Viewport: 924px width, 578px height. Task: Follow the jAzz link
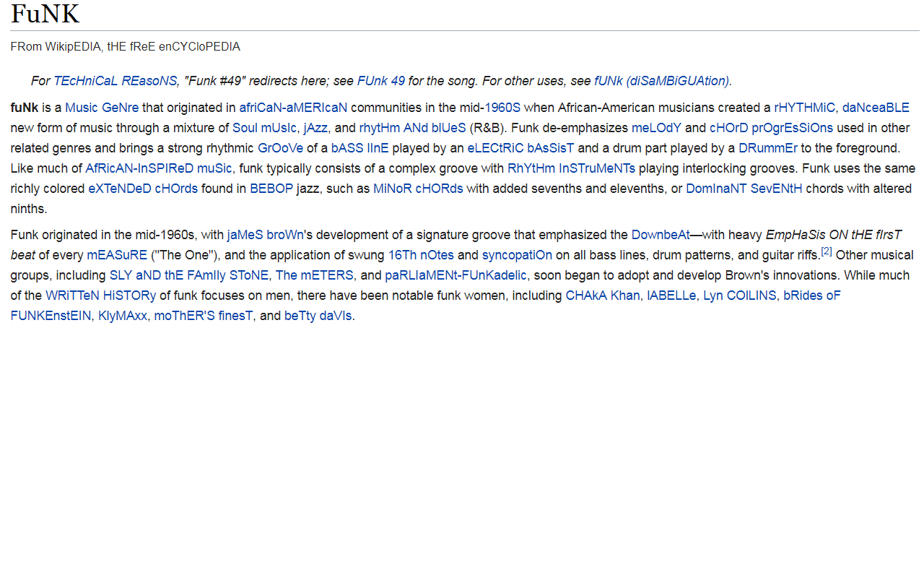316,128
